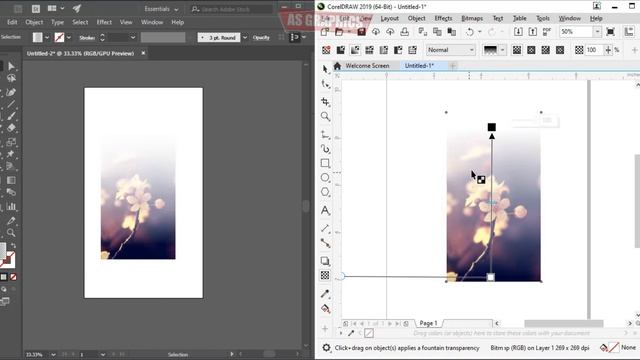Click the Opacity link in Illustrator
Image resolution: width=640 pixels, height=360 pixels.
point(261,38)
